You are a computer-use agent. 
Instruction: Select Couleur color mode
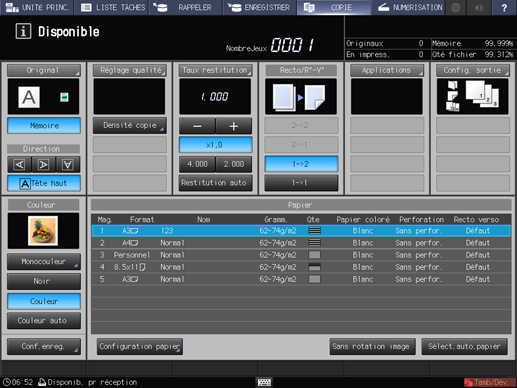[x=44, y=301]
